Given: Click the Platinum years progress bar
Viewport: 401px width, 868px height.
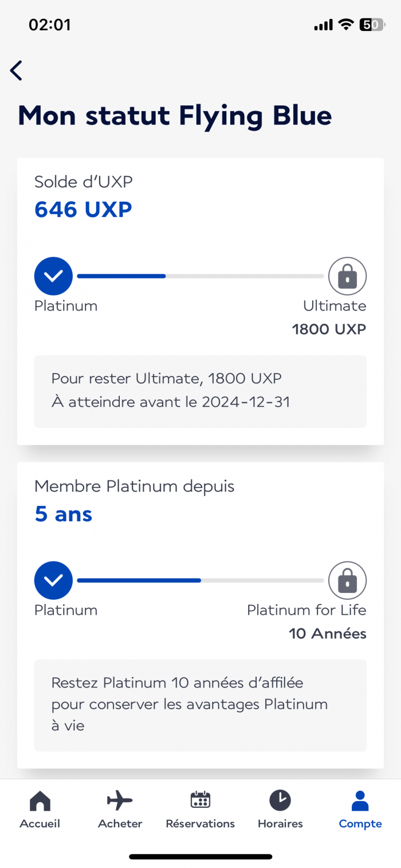Looking at the screenshot, I should (200, 580).
